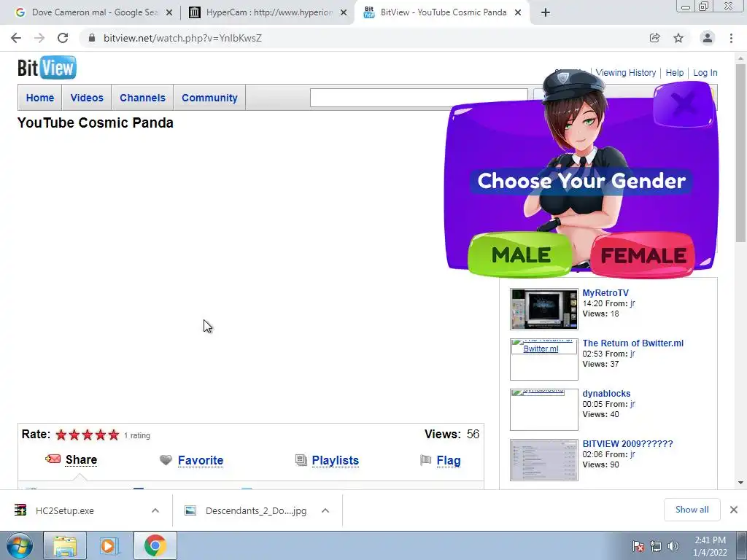Click the BITVIEW 2009 video thumbnail
This screenshot has height=560, width=747.
point(544,460)
